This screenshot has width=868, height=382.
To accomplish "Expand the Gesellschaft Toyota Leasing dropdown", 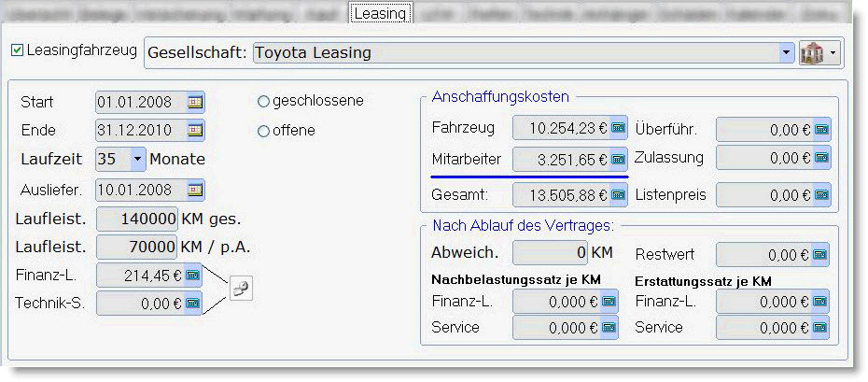I will tap(785, 53).
